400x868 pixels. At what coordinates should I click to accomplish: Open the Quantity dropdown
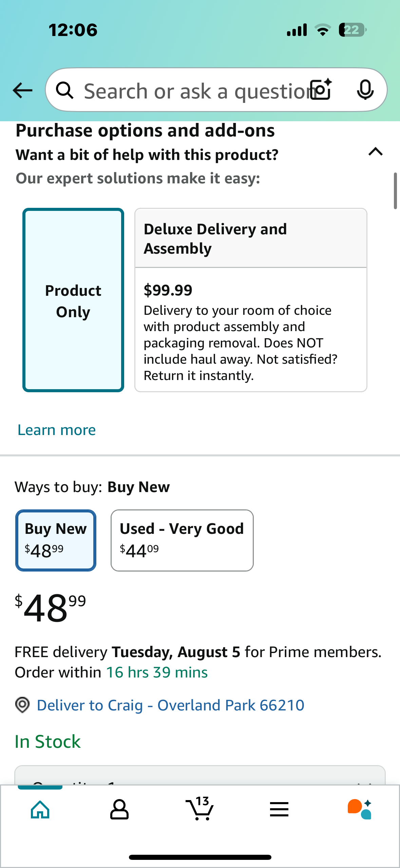pyautogui.click(x=200, y=775)
